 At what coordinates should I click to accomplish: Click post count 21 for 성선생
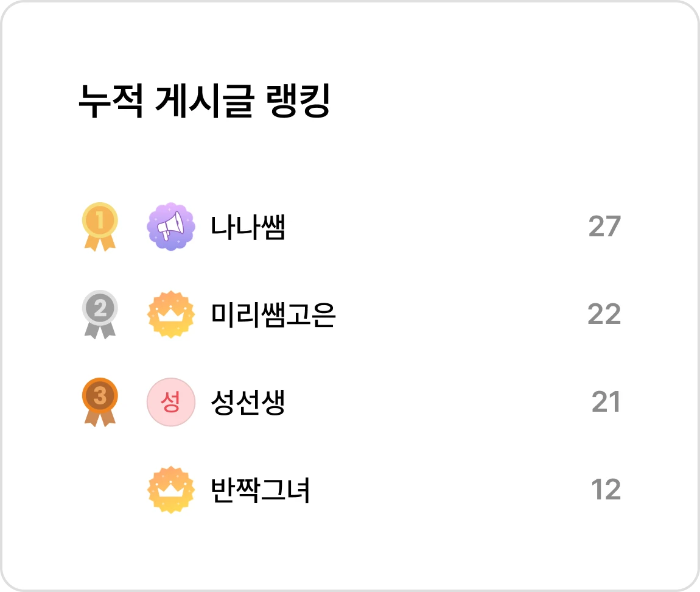(606, 402)
